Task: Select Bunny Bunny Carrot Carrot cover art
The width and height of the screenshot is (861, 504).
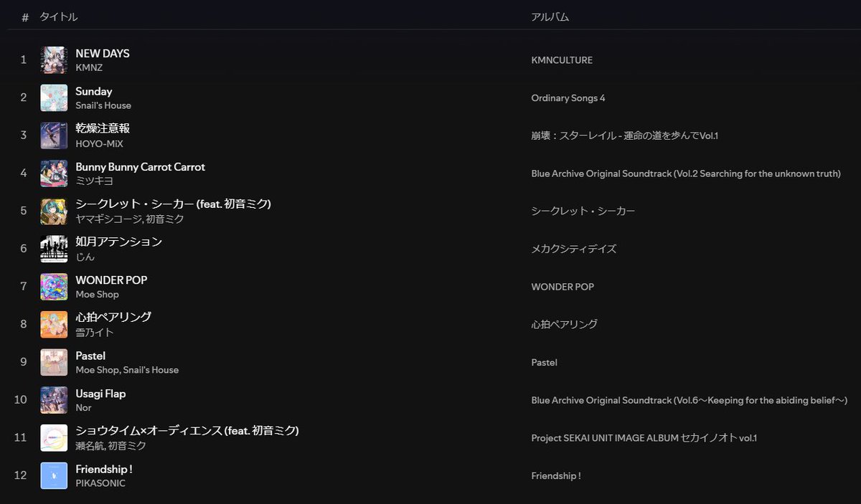Action: tap(54, 173)
